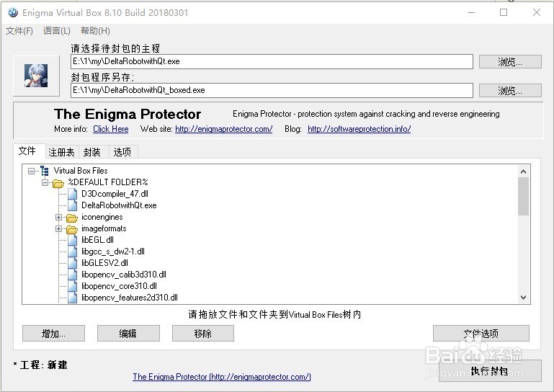Select libEGL.dll in the tree
The image size is (554, 392).
coord(97,240)
